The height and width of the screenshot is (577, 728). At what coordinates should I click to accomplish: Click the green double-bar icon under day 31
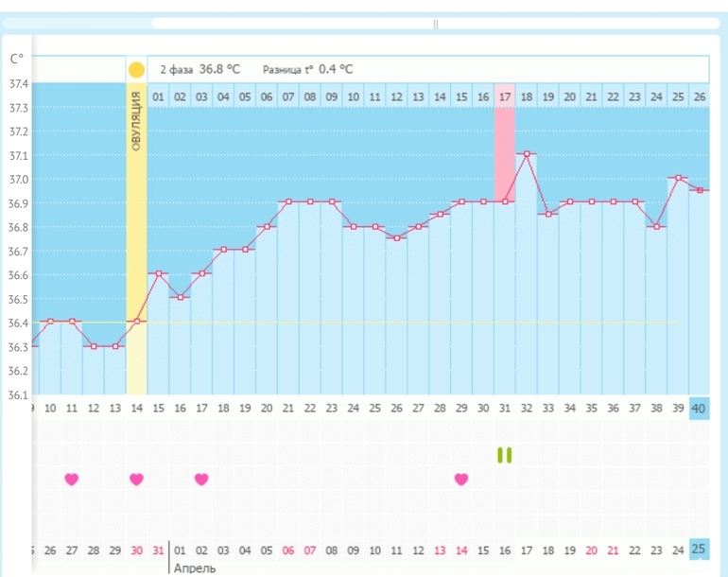pyautogui.click(x=505, y=455)
